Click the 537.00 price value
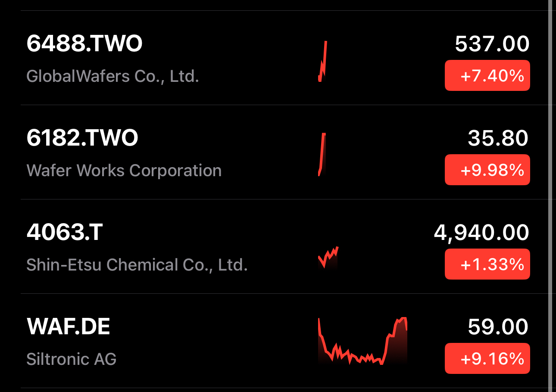Viewport: 556px width, 392px height. (492, 44)
